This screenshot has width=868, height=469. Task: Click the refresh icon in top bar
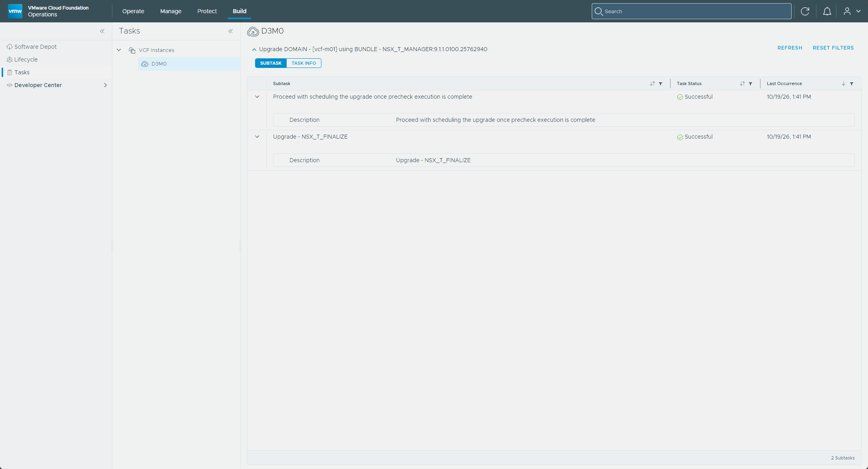click(805, 11)
